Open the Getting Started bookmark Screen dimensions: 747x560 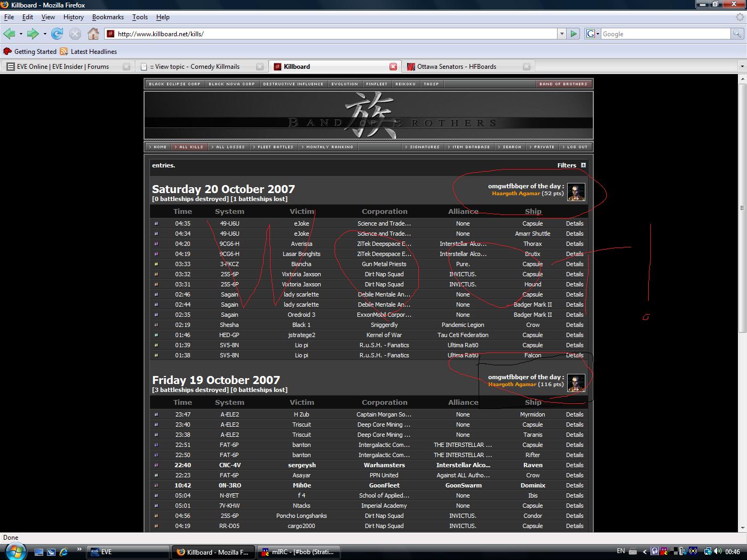(x=30, y=52)
